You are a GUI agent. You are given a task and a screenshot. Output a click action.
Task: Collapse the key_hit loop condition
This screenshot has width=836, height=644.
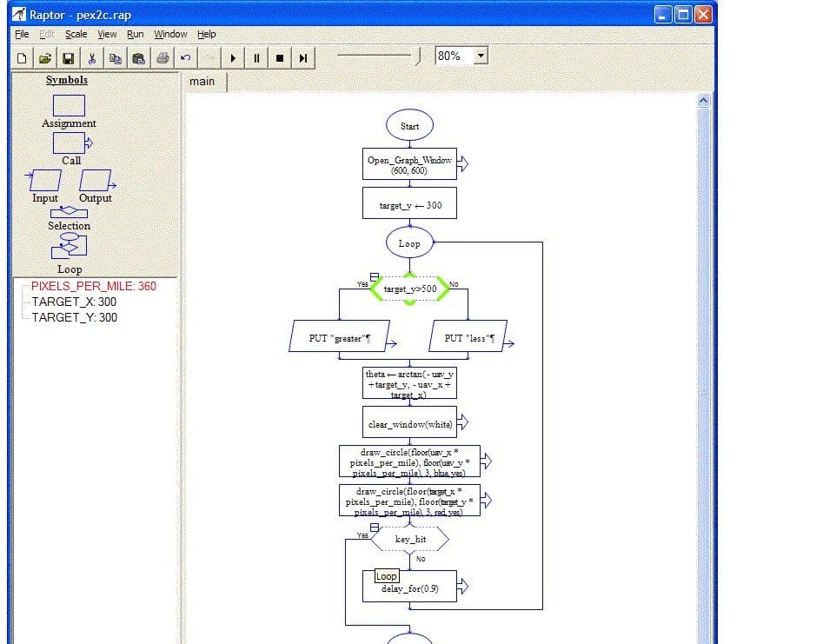point(375,528)
